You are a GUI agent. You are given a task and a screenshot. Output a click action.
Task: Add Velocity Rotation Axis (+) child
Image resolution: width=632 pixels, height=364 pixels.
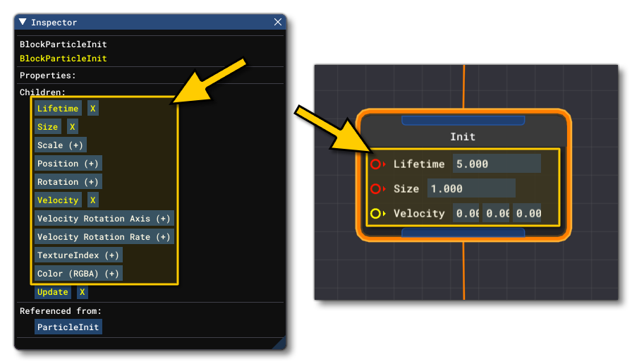104,219
